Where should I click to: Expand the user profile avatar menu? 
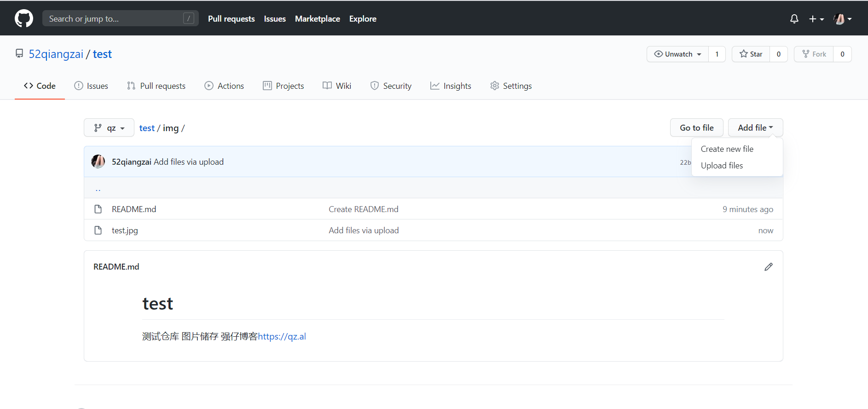(842, 19)
